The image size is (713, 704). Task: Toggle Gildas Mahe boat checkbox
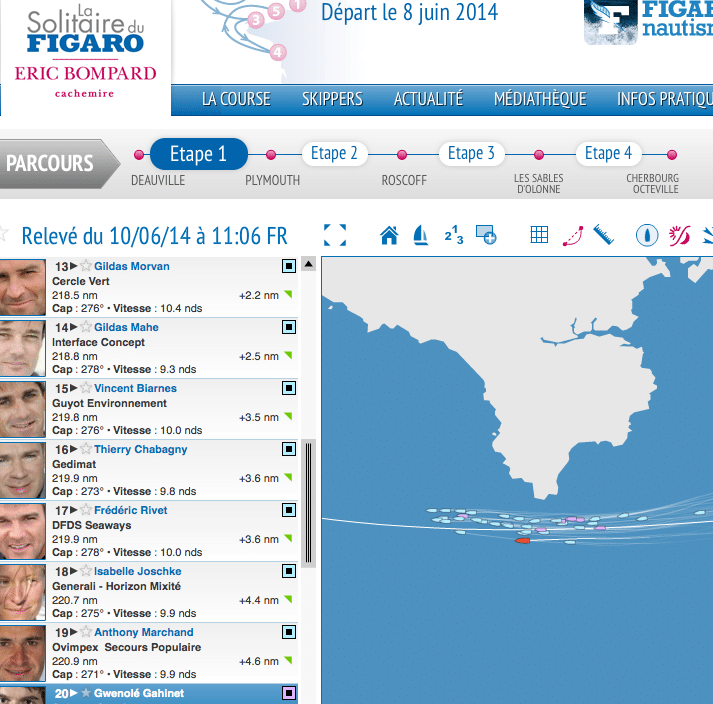click(289, 327)
